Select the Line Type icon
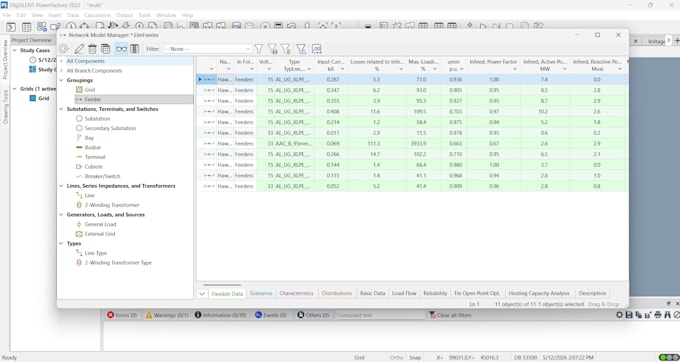Viewport: 680px width, 362px height. point(79,253)
